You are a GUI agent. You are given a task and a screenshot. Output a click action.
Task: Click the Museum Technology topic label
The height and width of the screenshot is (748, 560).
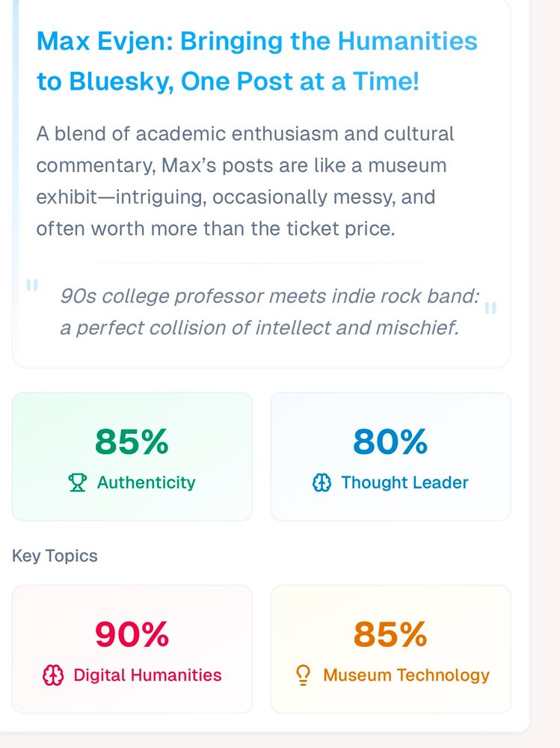coord(406,675)
